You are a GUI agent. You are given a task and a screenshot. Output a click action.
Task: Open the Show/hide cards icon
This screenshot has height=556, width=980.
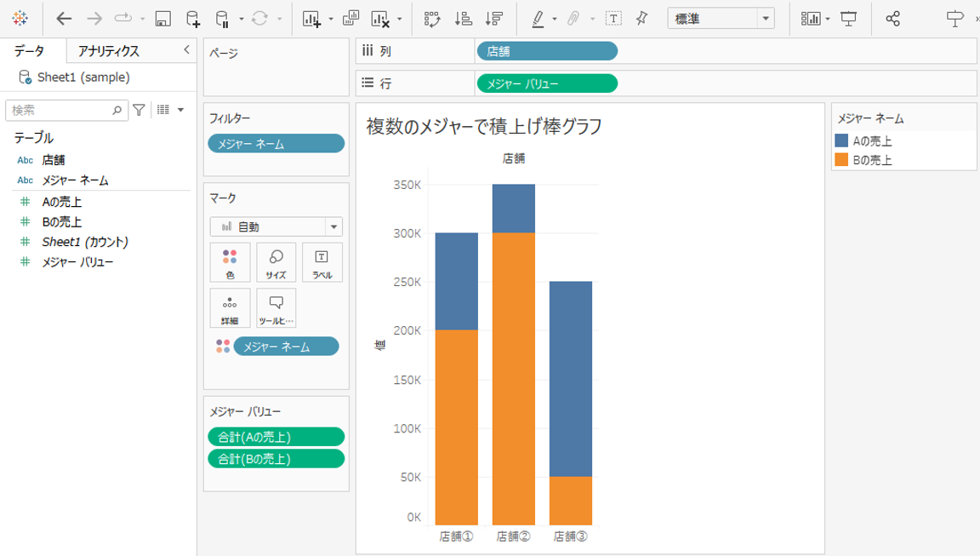click(811, 19)
